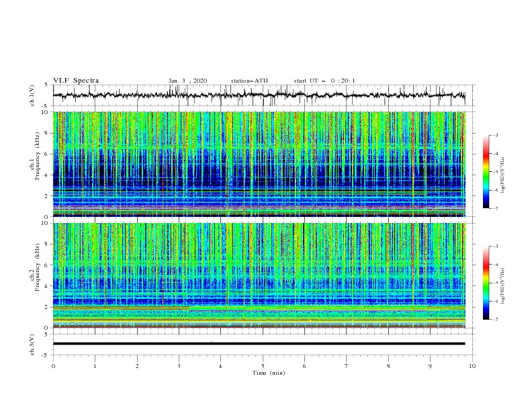532x411 pixels.
Task: Click the "-7" value below ch.2 colorbar
Action: pos(495,320)
